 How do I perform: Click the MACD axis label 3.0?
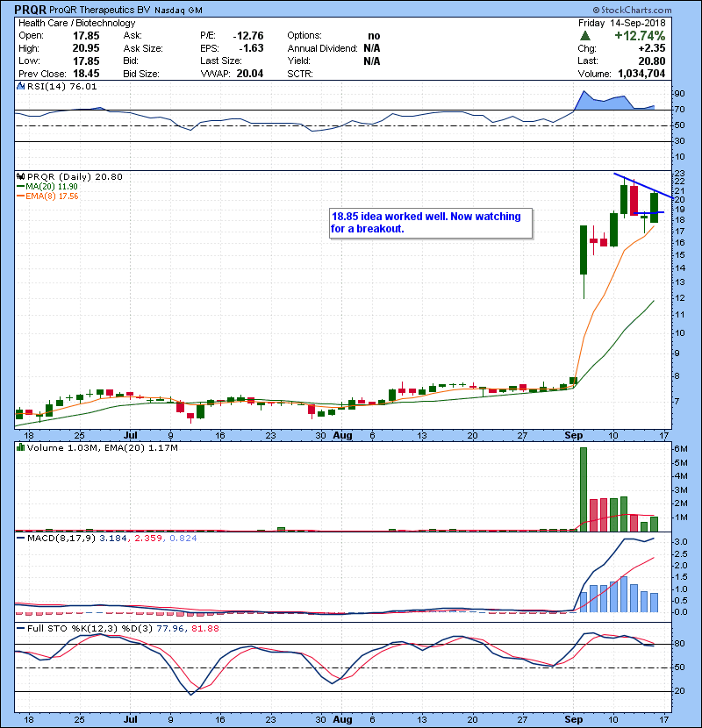681,542
